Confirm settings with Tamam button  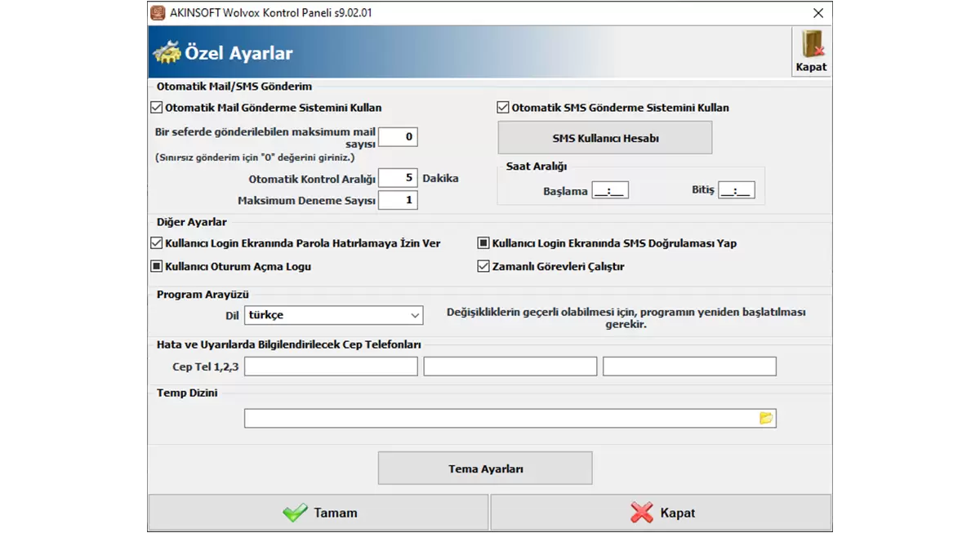point(318,513)
